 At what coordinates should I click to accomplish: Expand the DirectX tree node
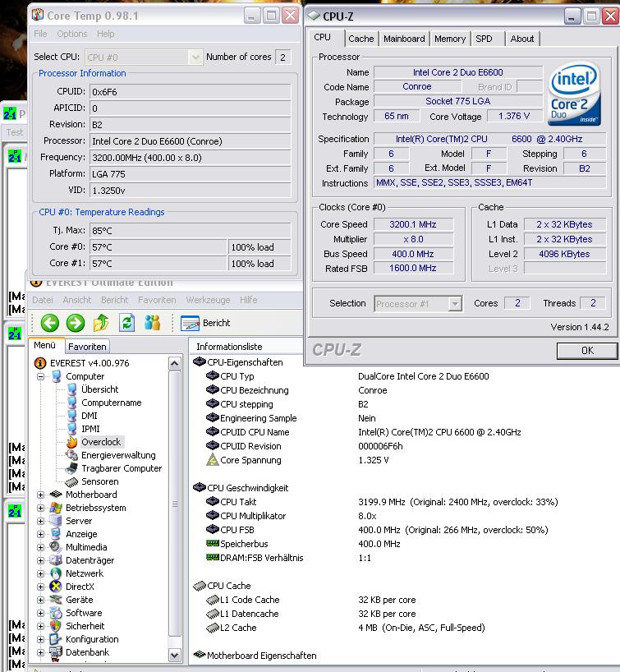(41, 587)
